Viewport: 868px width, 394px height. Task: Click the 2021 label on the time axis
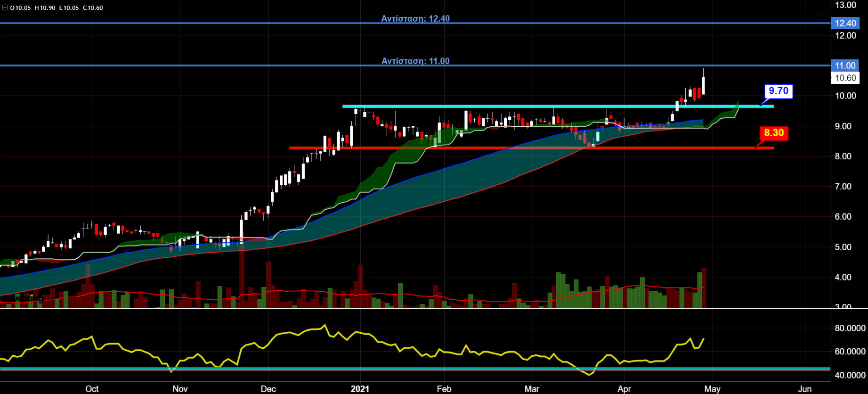(x=360, y=389)
